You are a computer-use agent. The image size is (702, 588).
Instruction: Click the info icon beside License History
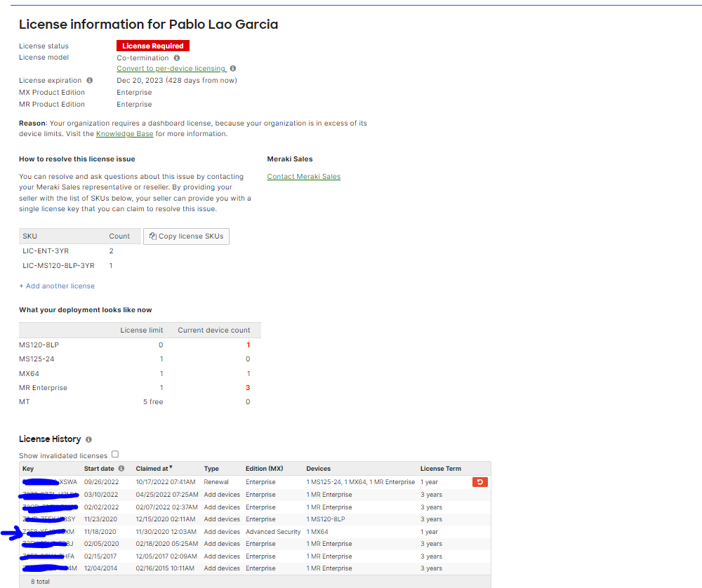pos(88,439)
